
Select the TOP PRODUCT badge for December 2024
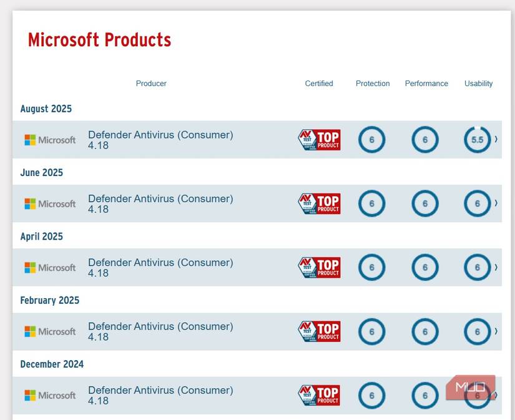(x=319, y=396)
